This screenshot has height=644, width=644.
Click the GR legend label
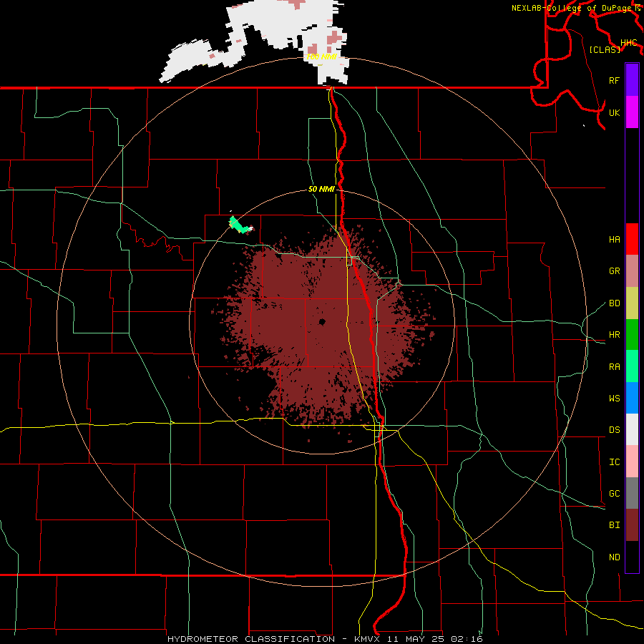(614, 271)
